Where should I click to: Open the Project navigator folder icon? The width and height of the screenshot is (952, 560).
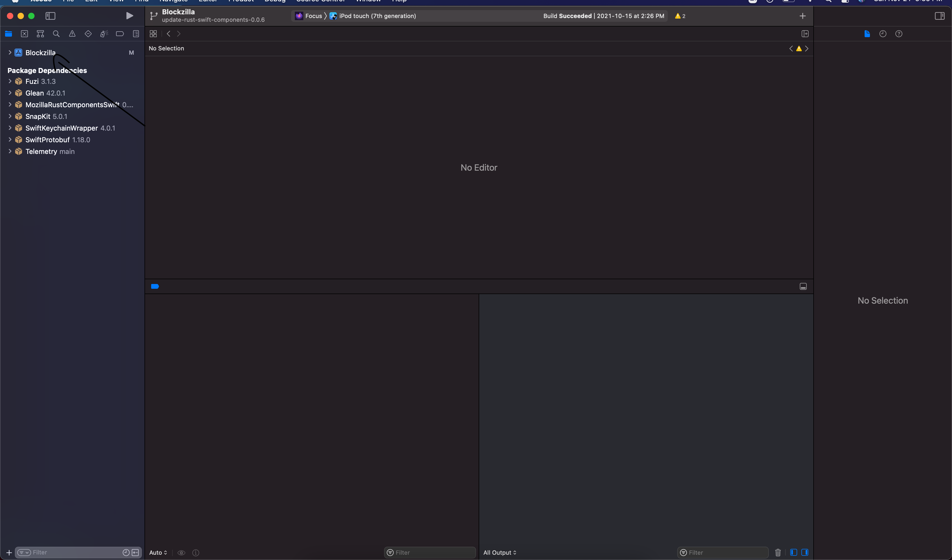point(8,34)
